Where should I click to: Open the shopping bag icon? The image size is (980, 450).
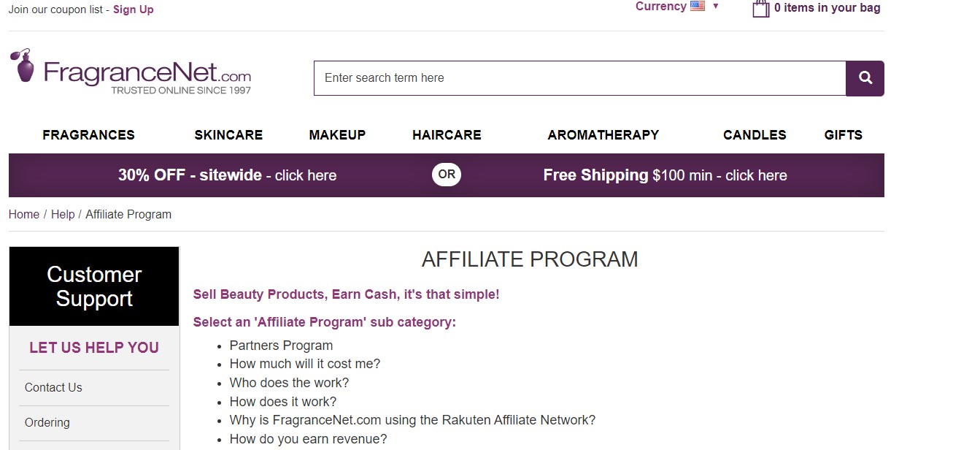coord(761,9)
